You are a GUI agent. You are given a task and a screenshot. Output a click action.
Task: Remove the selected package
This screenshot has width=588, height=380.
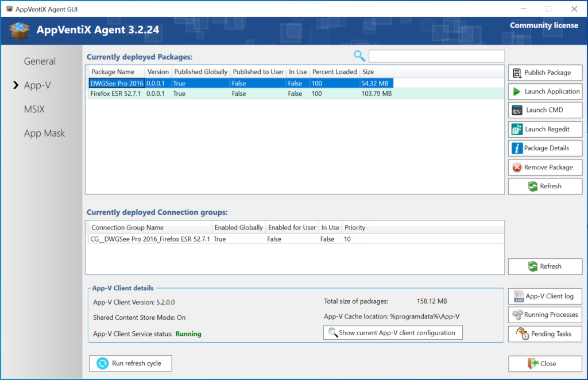tap(544, 167)
